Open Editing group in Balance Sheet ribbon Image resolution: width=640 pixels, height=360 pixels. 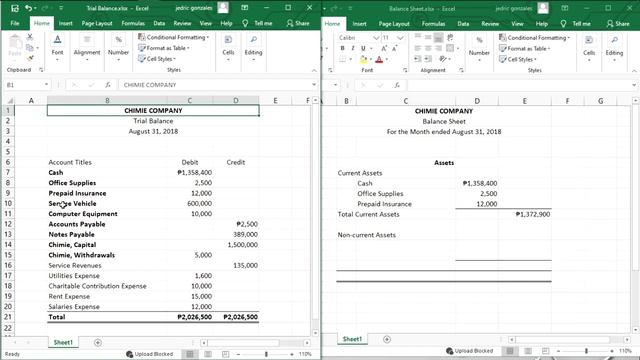pyautogui.click(x=614, y=49)
